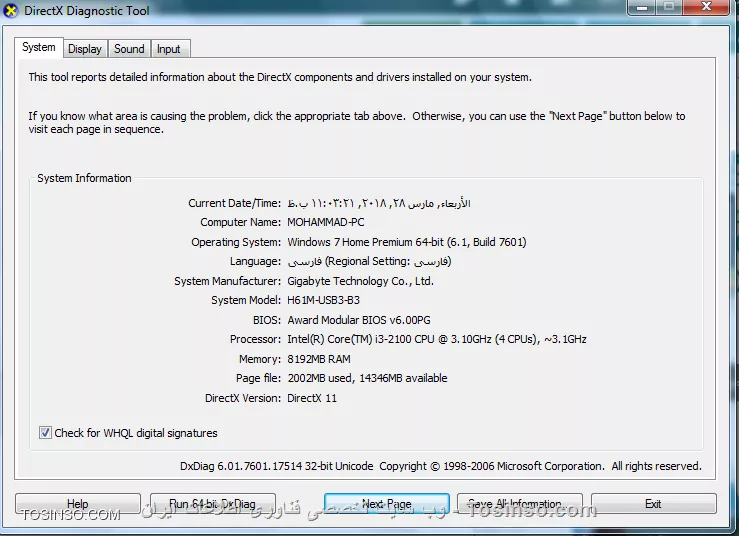Viewport: 739px width, 536px height.
Task: Click the Operating System: label
Action: 236,242
